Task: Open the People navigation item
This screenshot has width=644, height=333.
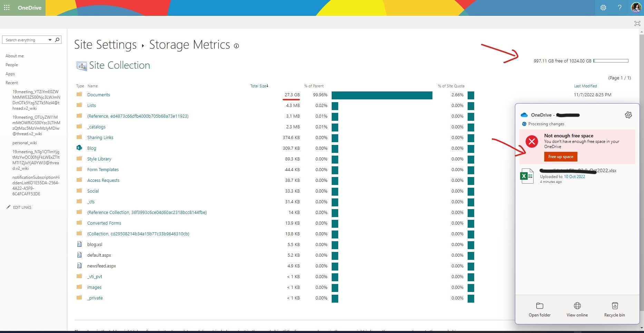Action: 12,65
